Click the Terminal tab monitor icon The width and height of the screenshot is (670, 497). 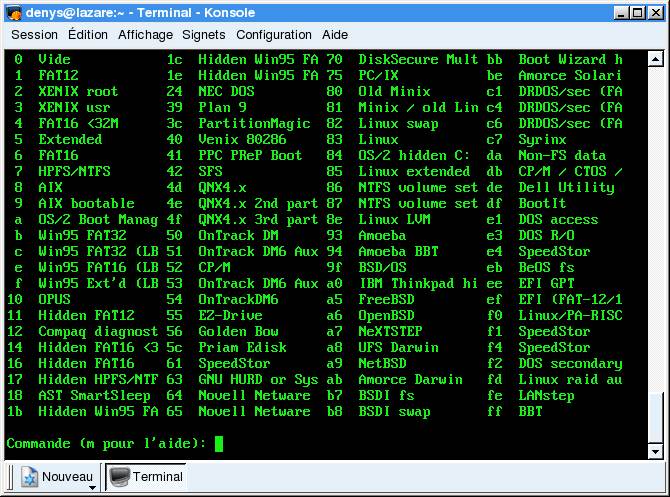pos(119,476)
